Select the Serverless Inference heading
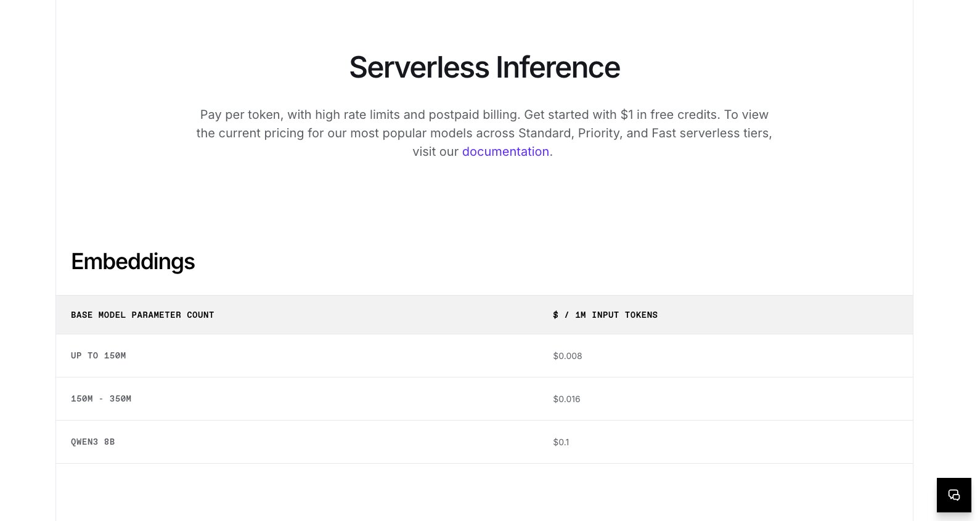 click(x=484, y=67)
